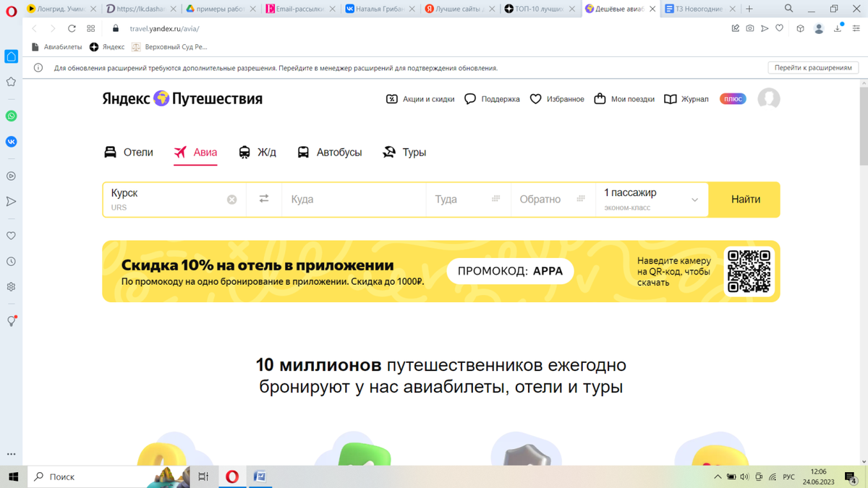Open Избранное favorites

coord(557,99)
